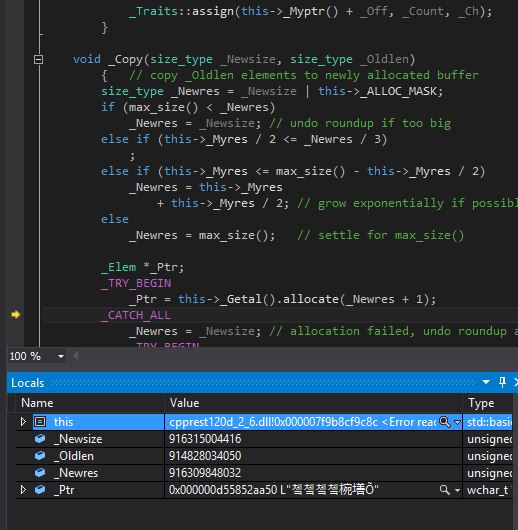Click '_Elem *_Ptr;' declaration line
Image resolution: width=518 pixels, height=530 pixels.
(x=143, y=267)
